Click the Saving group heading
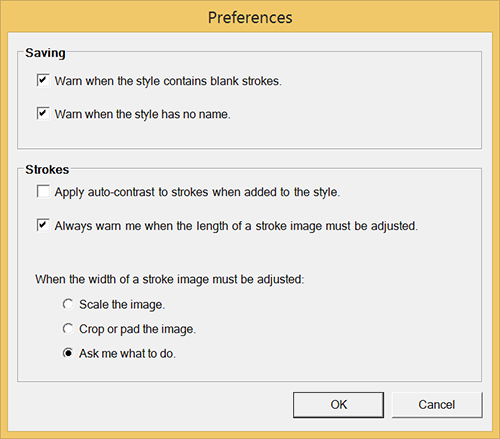The image size is (500, 439). 45,53
